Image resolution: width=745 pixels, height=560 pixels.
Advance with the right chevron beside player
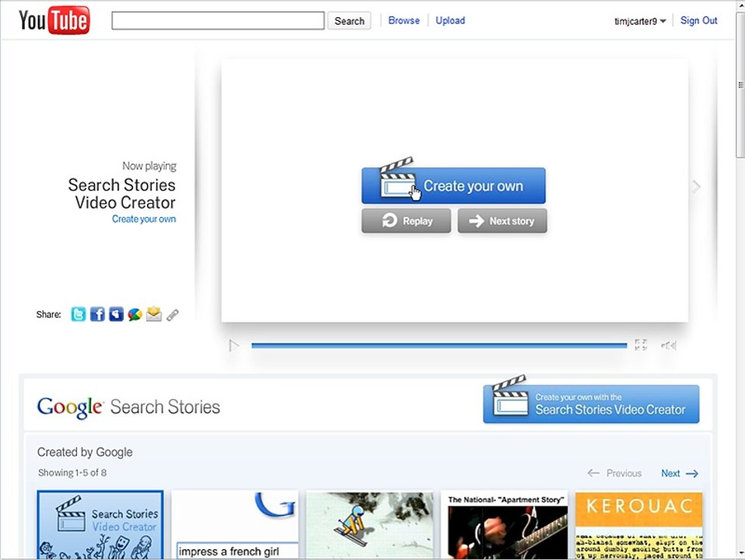tap(696, 187)
